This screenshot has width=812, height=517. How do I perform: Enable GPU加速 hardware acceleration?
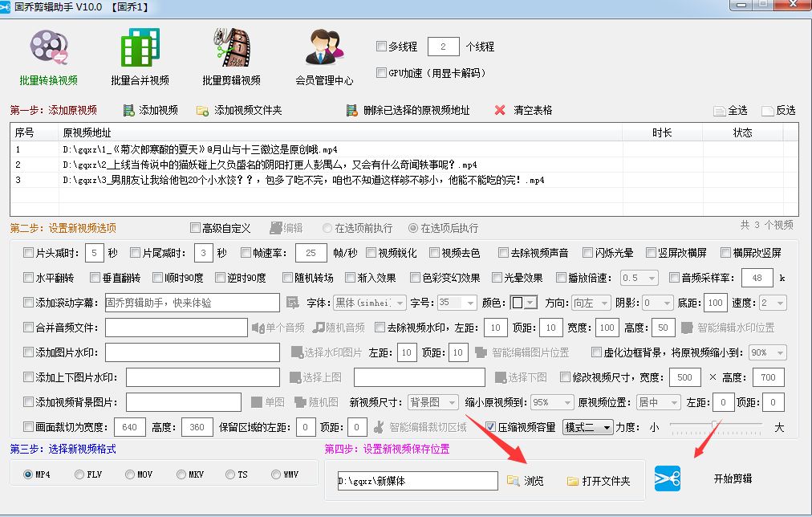[382, 72]
